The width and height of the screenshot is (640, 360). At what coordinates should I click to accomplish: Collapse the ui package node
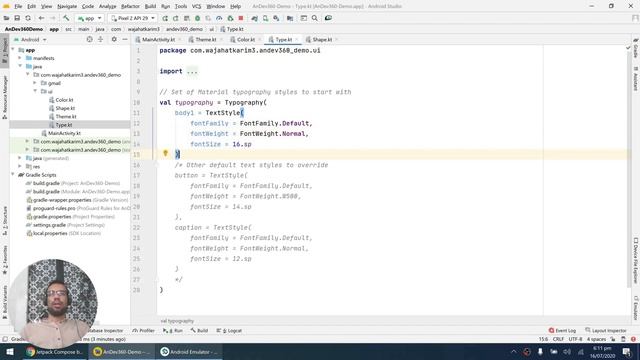pyautogui.click(x=36, y=91)
